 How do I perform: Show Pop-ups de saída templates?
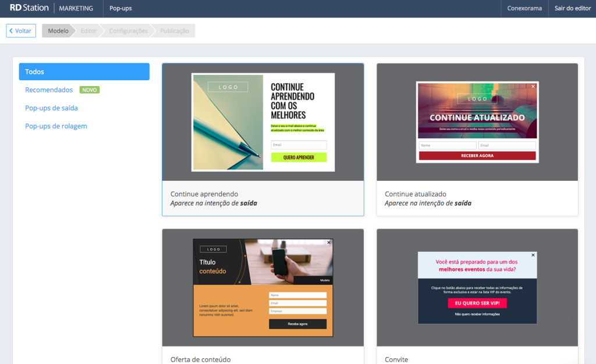[51, 108]
